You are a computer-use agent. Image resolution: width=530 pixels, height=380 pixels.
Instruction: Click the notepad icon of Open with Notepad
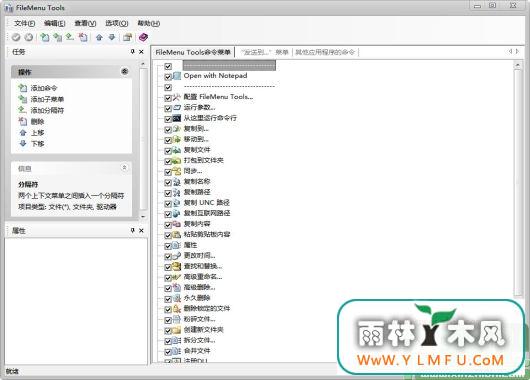[177, 76]
